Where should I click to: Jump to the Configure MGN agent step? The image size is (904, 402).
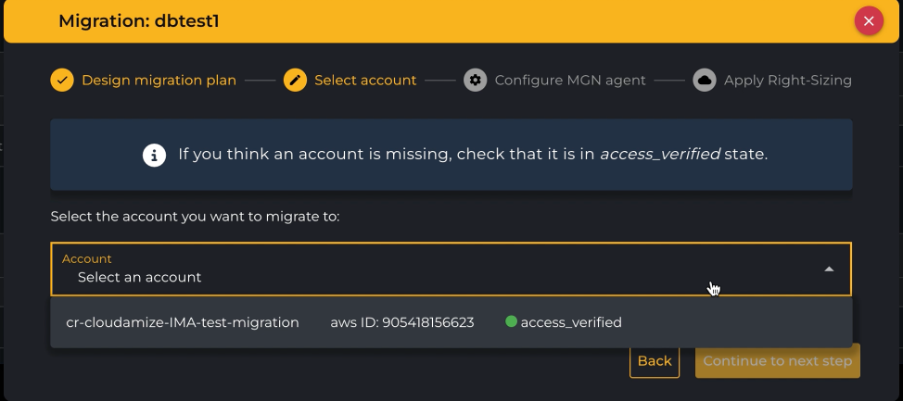[x=570, y=80]
